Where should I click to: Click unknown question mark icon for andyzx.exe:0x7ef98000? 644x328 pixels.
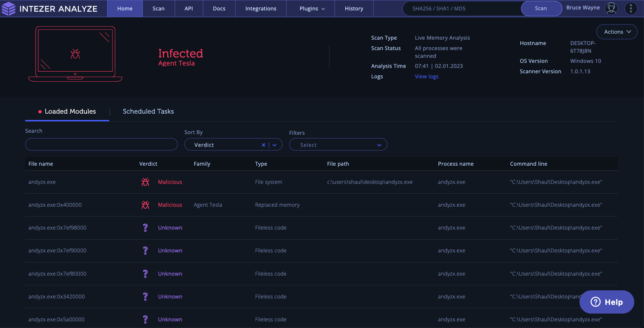pyautogui.click(x=145, y=228)
